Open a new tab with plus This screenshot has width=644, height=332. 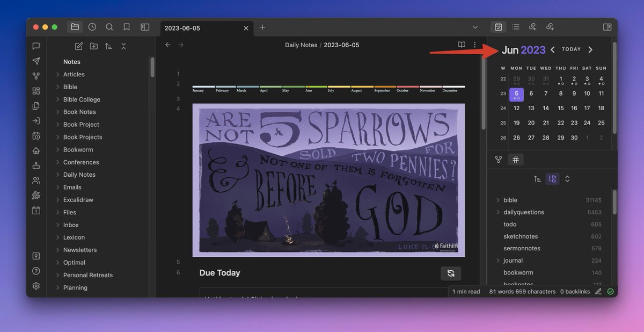pos(262,27)
